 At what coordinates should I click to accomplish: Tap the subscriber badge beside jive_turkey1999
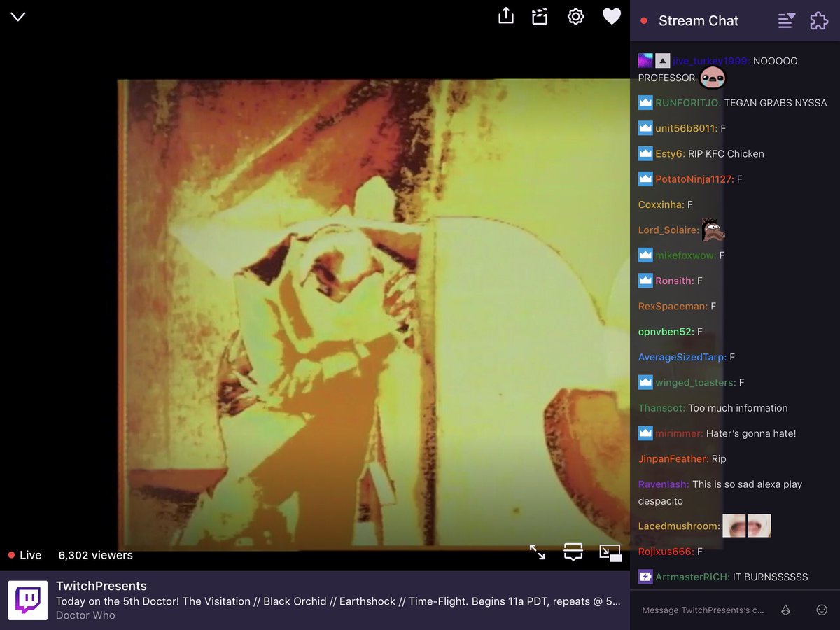point(645,61)
